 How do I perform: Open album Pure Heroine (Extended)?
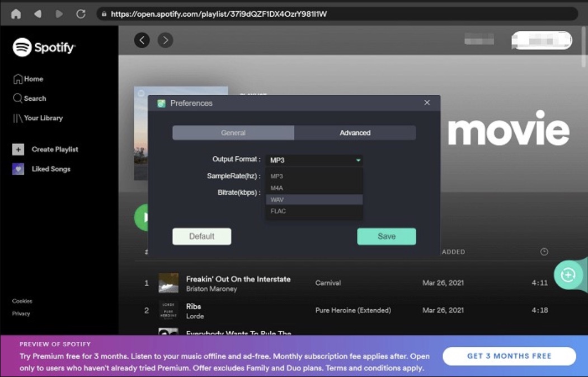tap(353, 310)
